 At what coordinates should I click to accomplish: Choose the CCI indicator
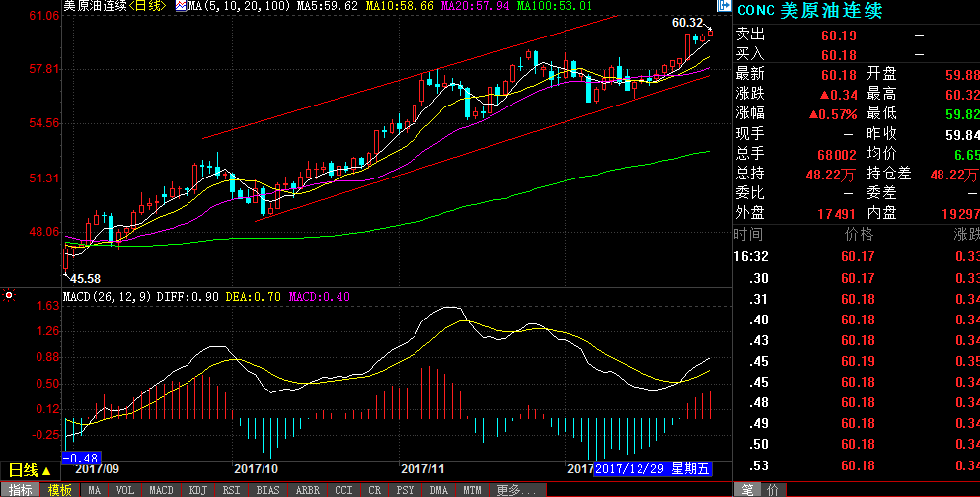[342, 490]
